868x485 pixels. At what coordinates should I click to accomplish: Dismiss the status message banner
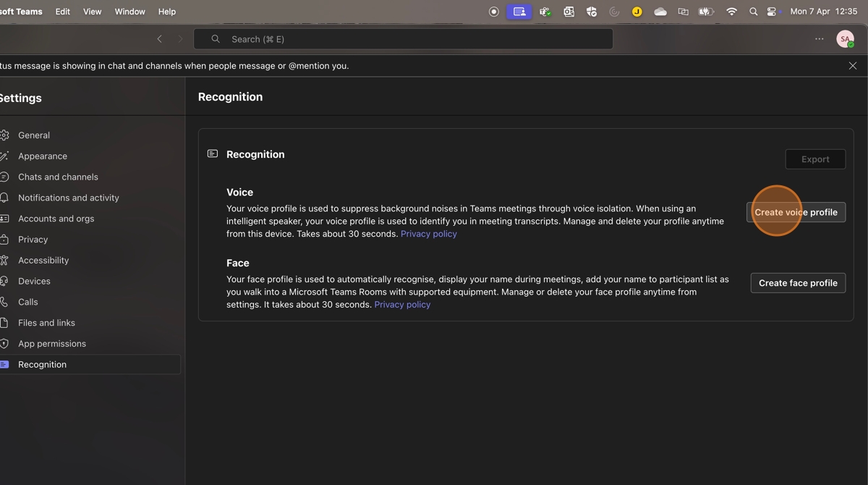pos(853,66)
